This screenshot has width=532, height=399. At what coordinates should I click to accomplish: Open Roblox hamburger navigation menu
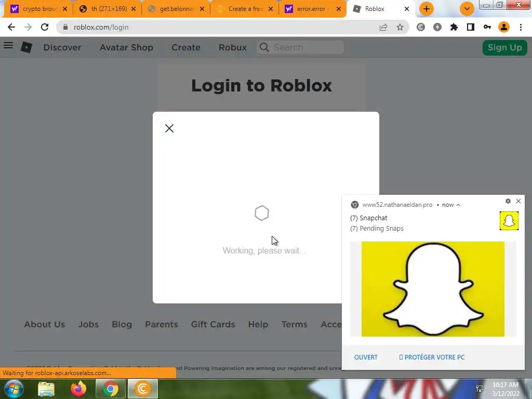click(8, 45)
